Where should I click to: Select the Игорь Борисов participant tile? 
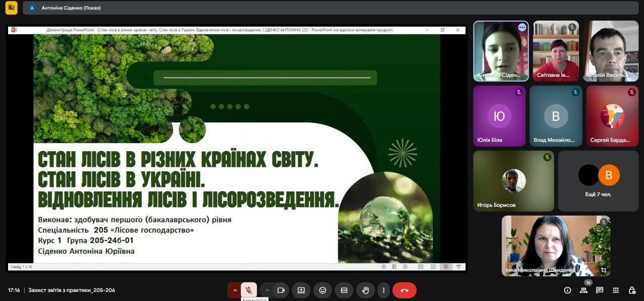point(514,181)
